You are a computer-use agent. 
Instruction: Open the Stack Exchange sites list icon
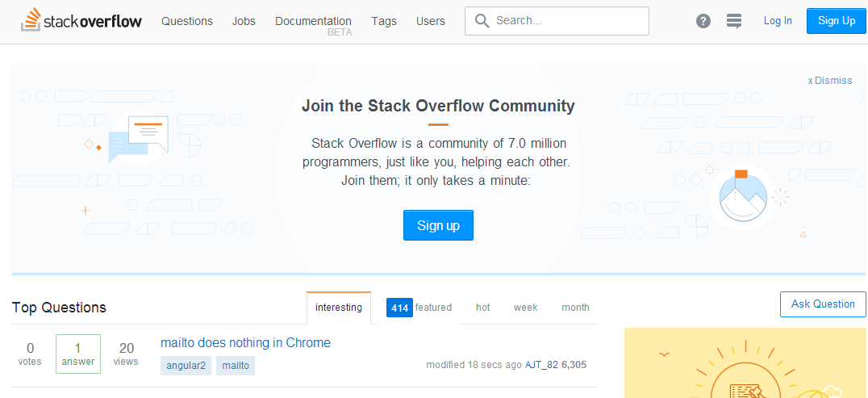[734, 21]
